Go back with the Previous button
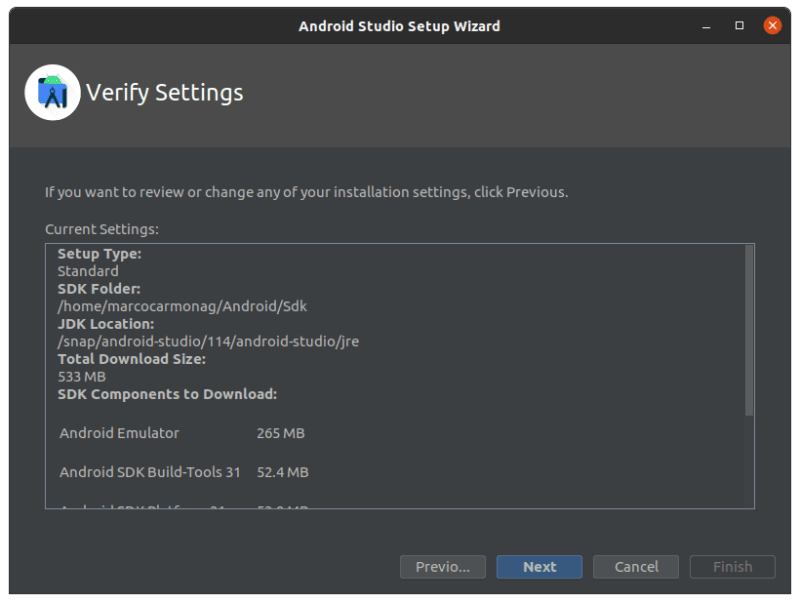Screen dimensions: 800x603 tap(442, 567)
